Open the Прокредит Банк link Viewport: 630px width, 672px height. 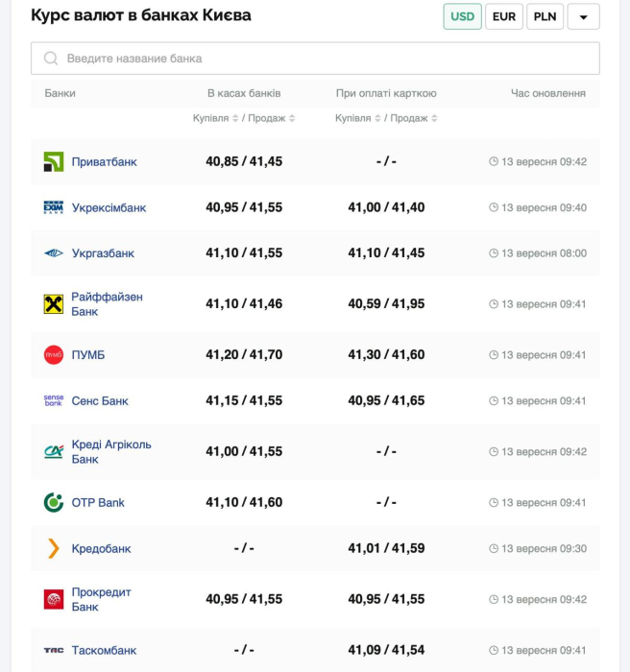point(101,599)
